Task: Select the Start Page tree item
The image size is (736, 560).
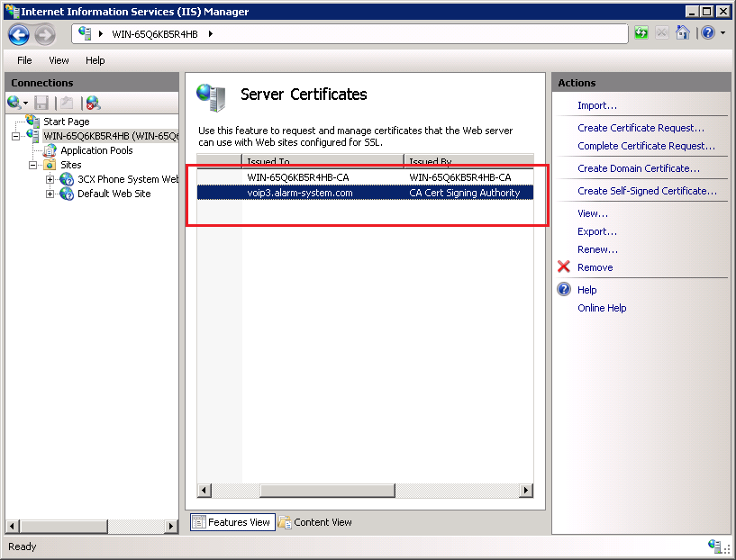Action: click(66, 122)
